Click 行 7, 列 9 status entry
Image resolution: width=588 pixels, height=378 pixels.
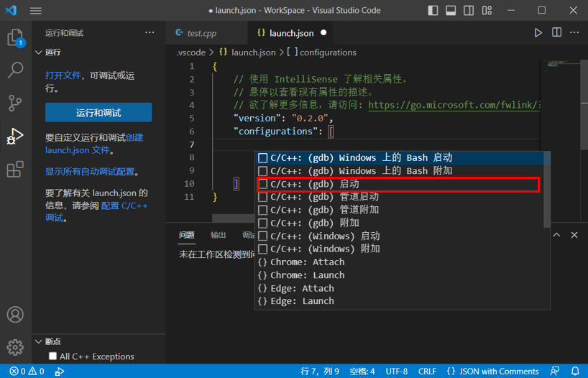(320, 372)
